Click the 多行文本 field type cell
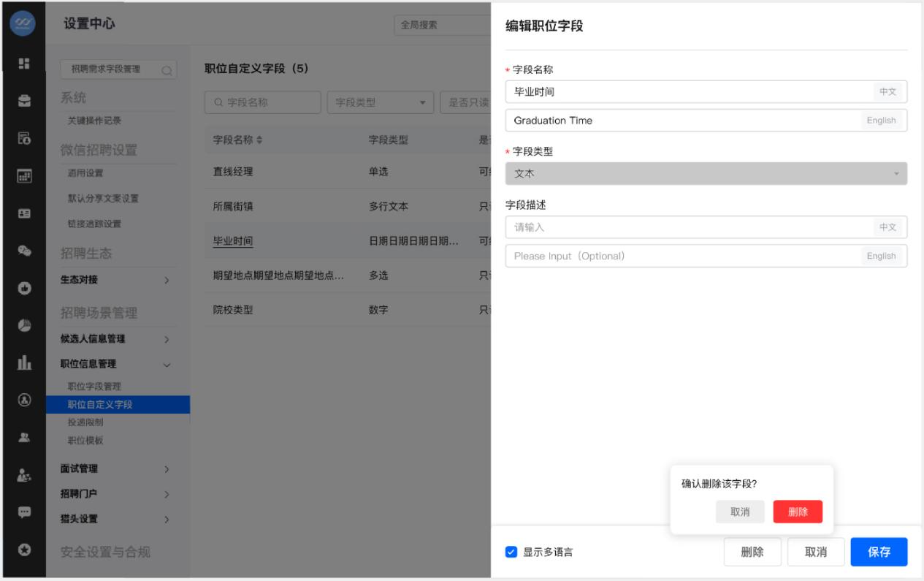Screen dimensions: 924x581 [x=389, y=206]
